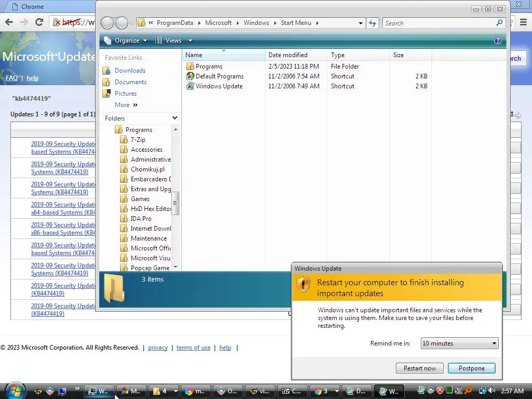Click Windows in the breadcrumb path
The image size is (532, 399).
[256, 23]
